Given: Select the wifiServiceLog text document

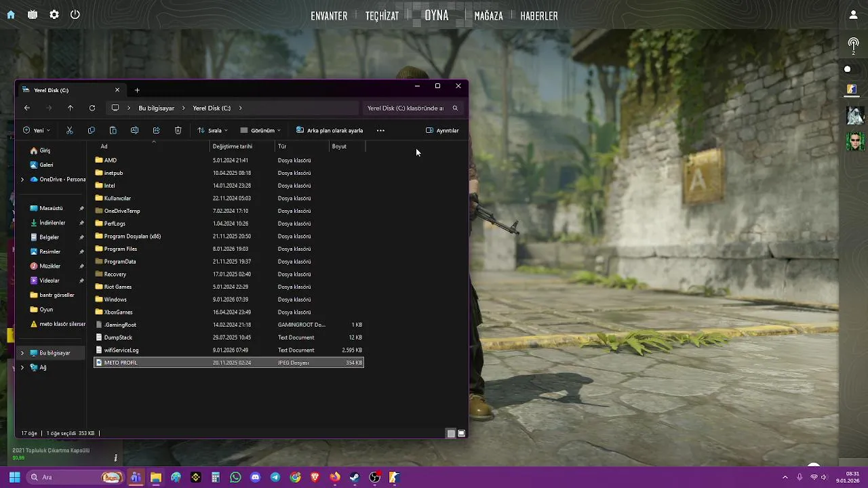Looking at the screenshot, I should pos(229,350).
